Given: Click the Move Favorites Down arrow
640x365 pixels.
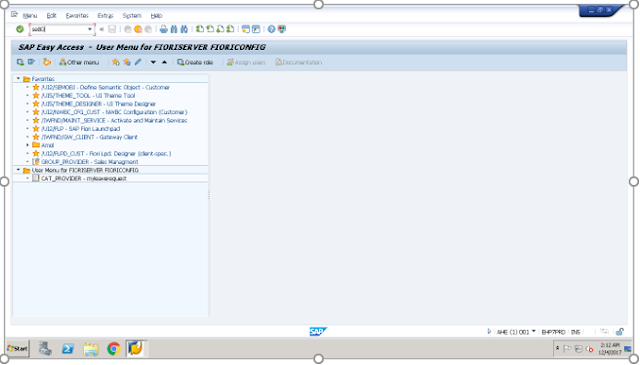Looking at the screenshot, I should pyautogui.click(x=153, y=62).
